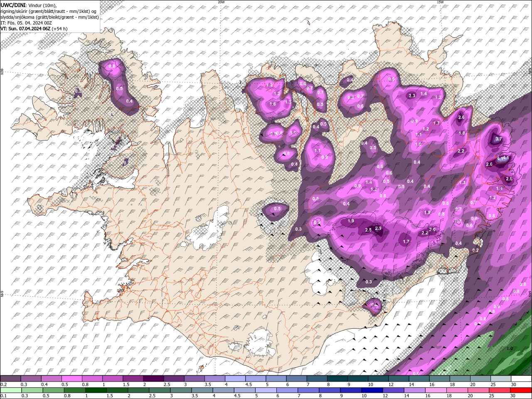Click the UWC/DINI Vindur (10m) title text

(x=29, y=5)
